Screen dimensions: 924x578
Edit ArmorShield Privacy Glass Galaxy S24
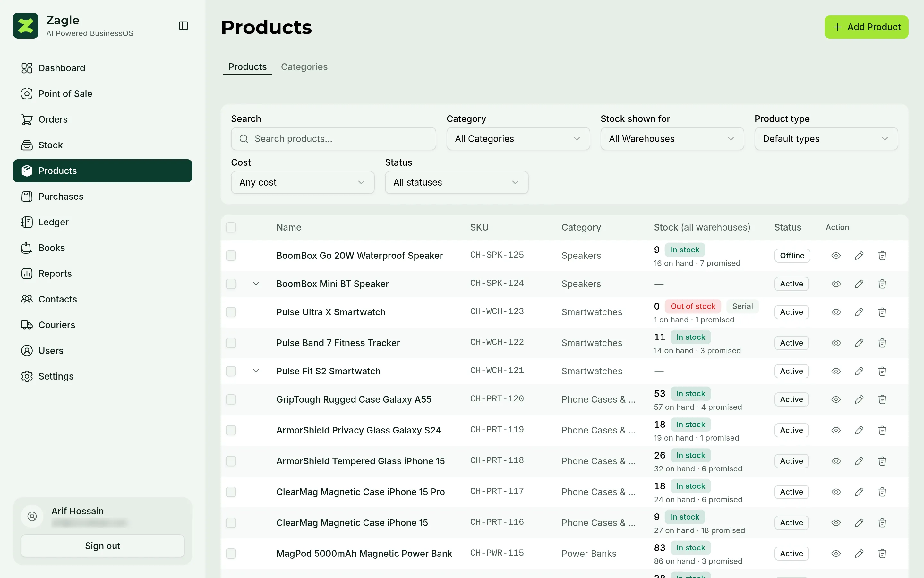click(859, 430)
